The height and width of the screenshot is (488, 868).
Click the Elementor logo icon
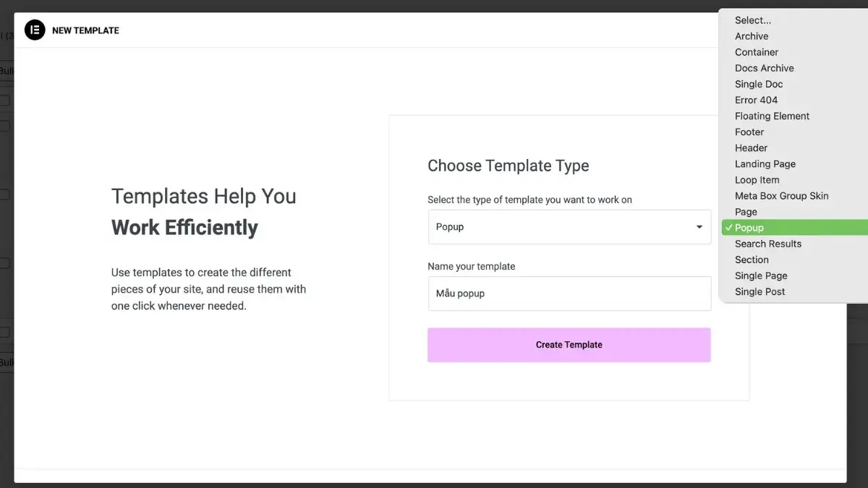[35, 30]
